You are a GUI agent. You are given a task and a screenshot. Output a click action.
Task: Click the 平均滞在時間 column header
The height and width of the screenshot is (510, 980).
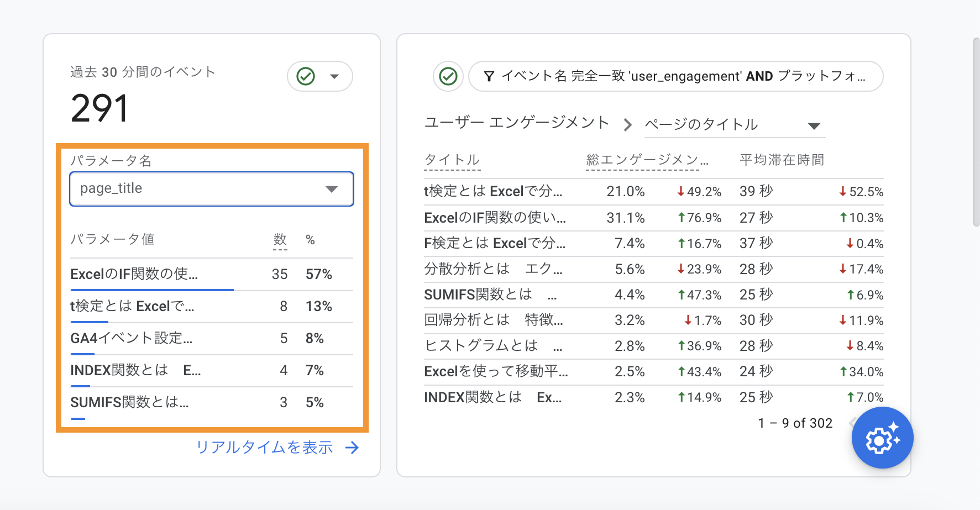(780, 160)
